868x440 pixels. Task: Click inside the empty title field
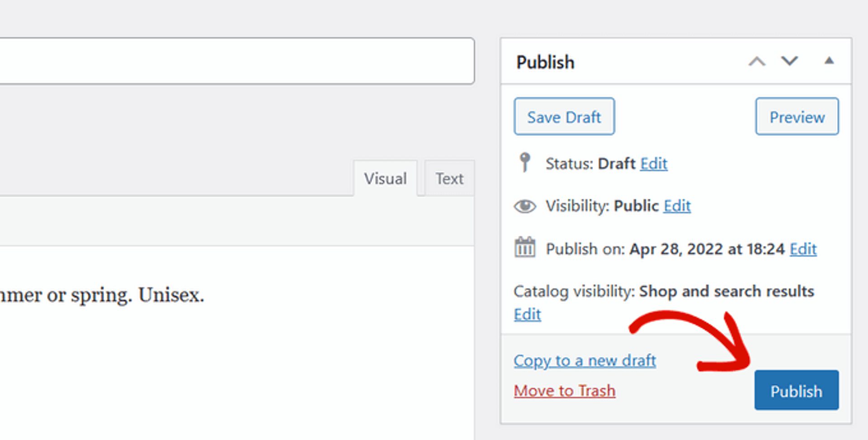(235, 61)
